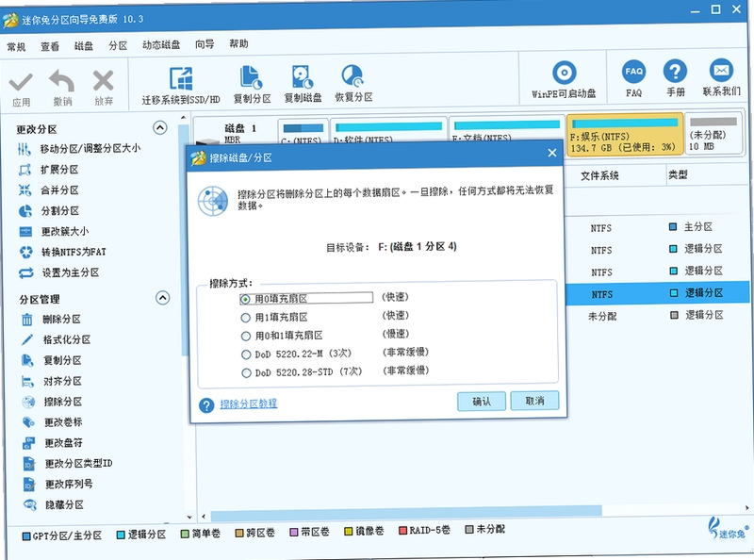
Task: Click 联系我们 mail icon
Action: (x=721, y=71)
